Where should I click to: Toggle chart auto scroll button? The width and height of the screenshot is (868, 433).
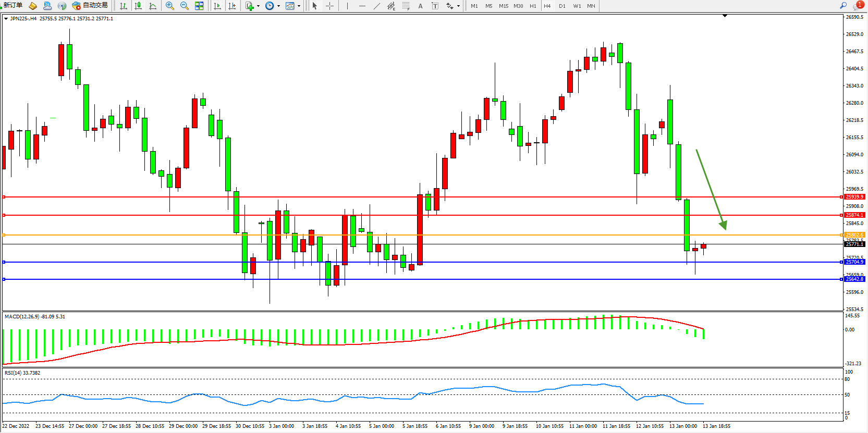coord(217,6)
